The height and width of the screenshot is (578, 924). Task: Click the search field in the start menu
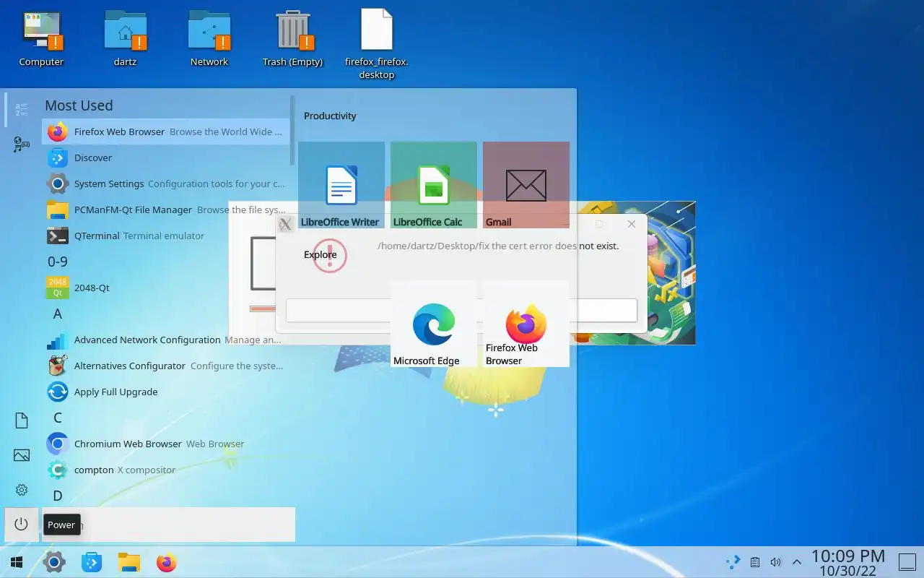coord(167,525)
